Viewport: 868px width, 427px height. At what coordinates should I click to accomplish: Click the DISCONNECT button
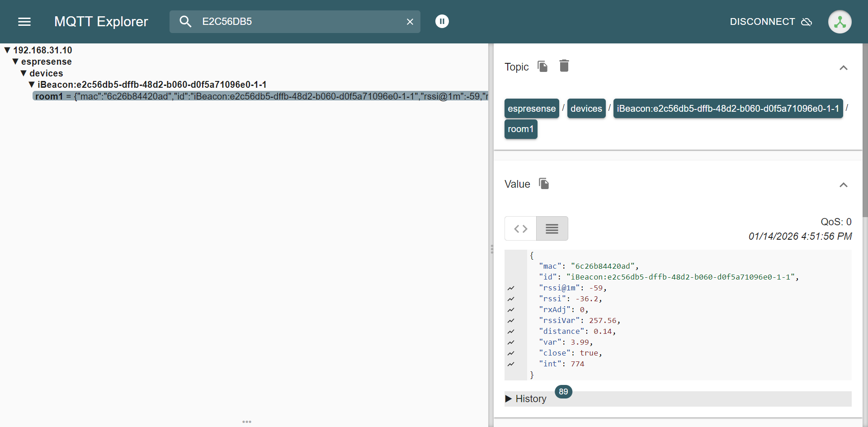[770, 22]
